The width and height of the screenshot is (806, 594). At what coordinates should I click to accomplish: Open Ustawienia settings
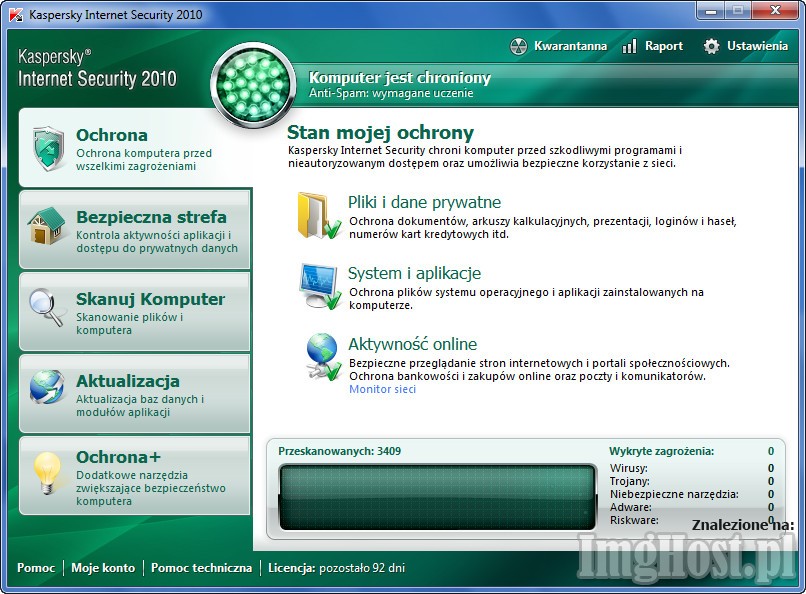pos(745,46)
